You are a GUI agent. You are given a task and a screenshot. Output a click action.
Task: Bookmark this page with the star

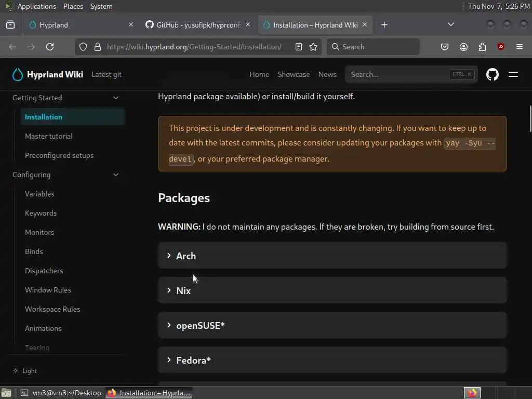pyautogui.click(x=313, y=47)
